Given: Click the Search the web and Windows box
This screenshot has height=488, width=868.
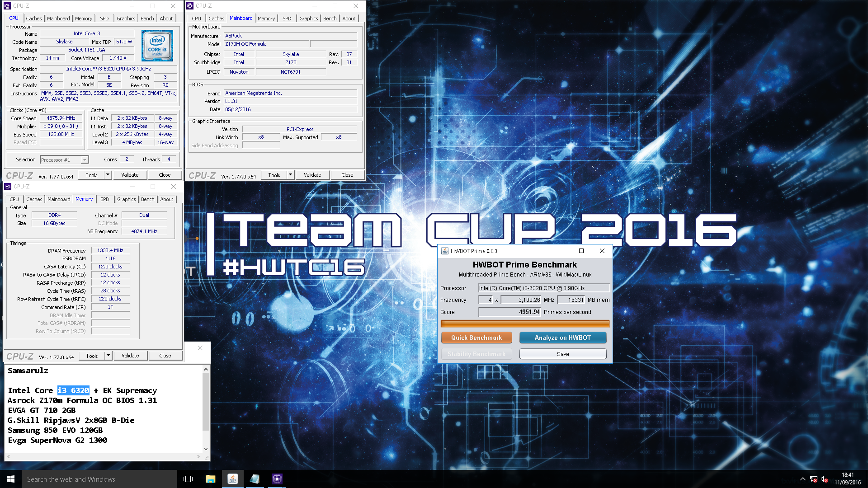Looking at the screenshot, I should [99, 479].
